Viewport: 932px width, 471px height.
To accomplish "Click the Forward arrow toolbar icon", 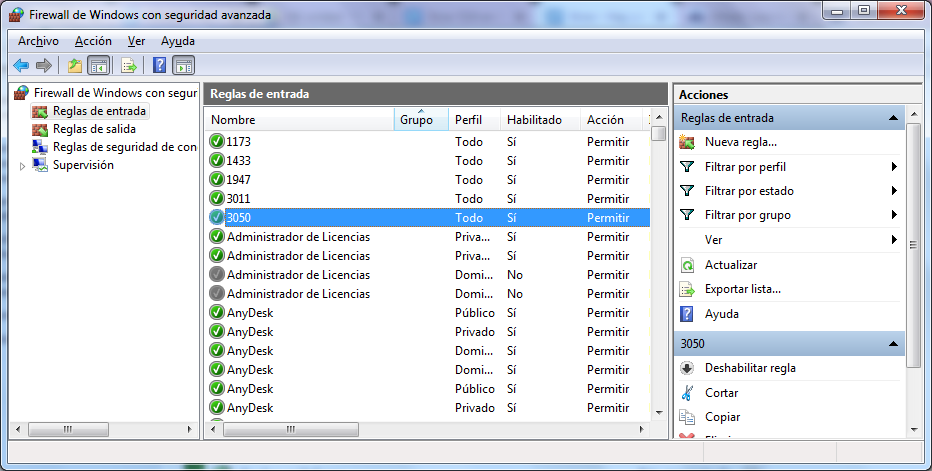I will pos(44,65).
